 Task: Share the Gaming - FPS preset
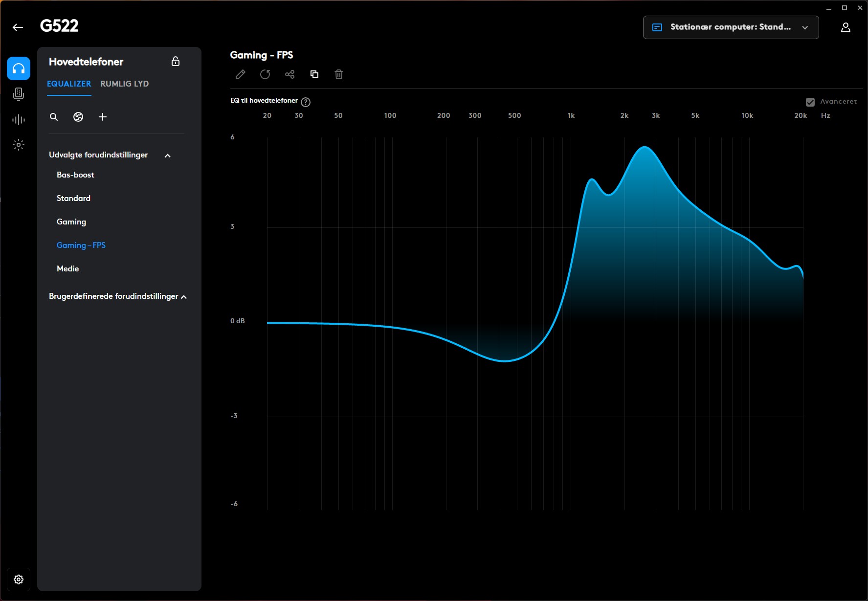(290, 74)
